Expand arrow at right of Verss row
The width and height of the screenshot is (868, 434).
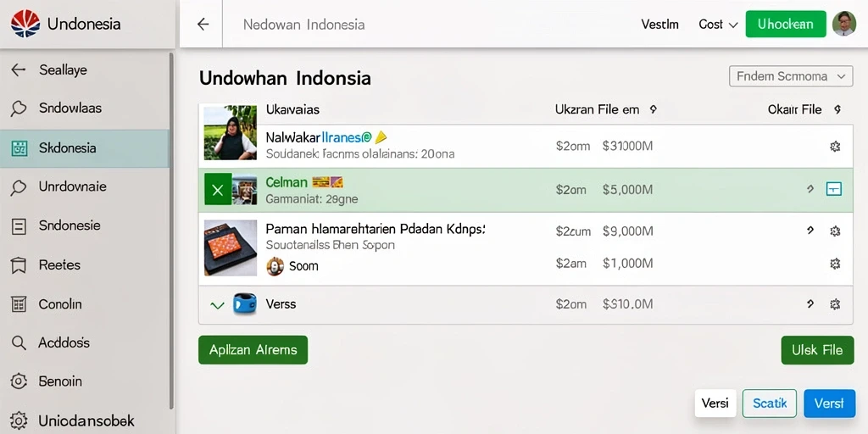(810, 304)
